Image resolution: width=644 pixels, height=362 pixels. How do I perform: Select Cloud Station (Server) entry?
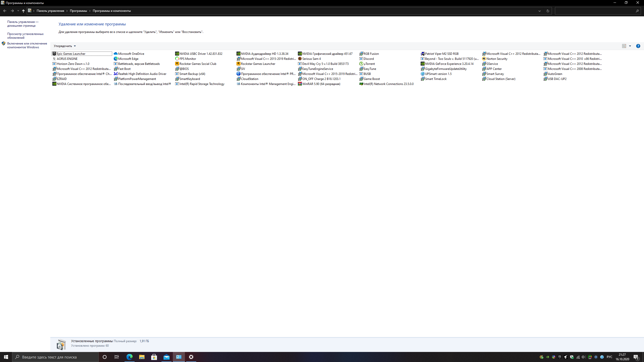499,79
